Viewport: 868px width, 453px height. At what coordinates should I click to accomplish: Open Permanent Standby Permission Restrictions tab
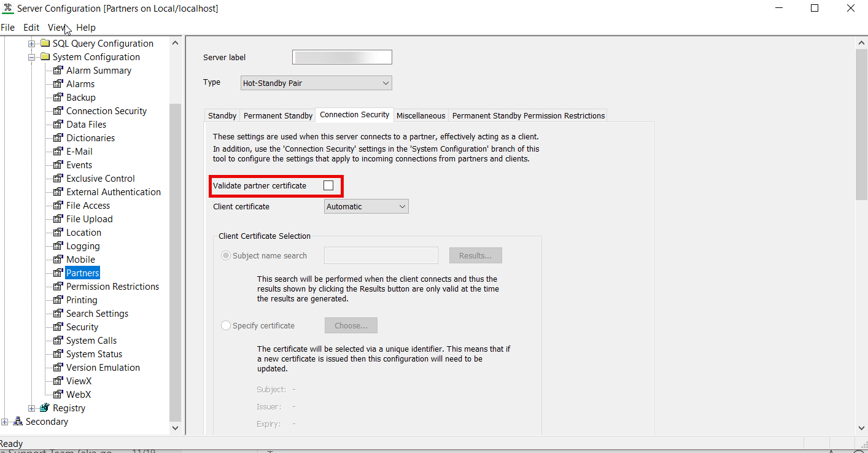[x=529, y=115]
